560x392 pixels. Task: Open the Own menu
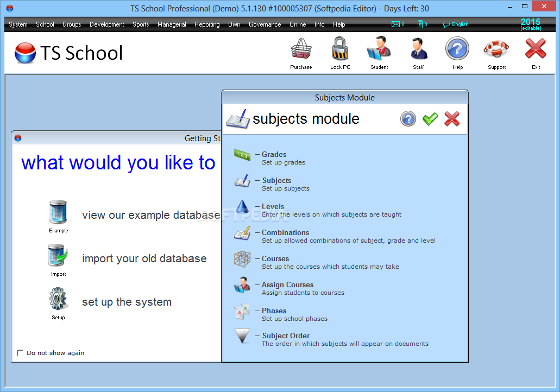tap(234, 24)
